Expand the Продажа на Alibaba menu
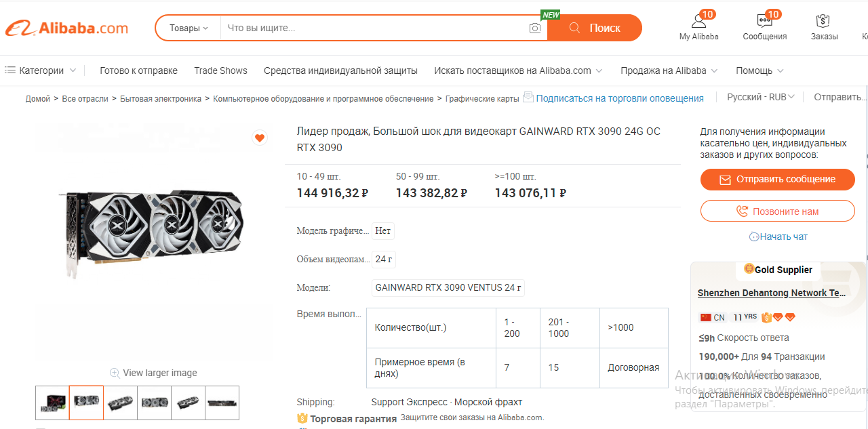Image resolution: width=868 pixels, height=429 pixels. (669, 70)
